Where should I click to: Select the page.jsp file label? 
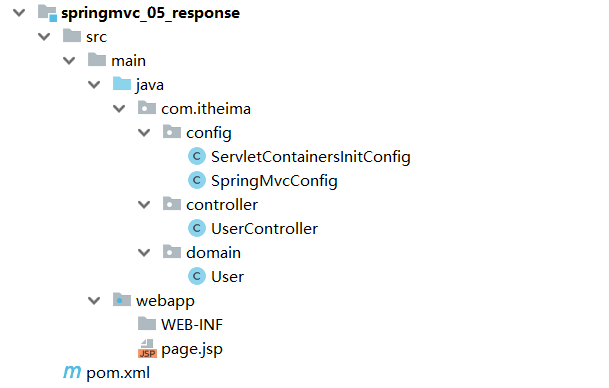pyautogui.click(x=192, y=349)
